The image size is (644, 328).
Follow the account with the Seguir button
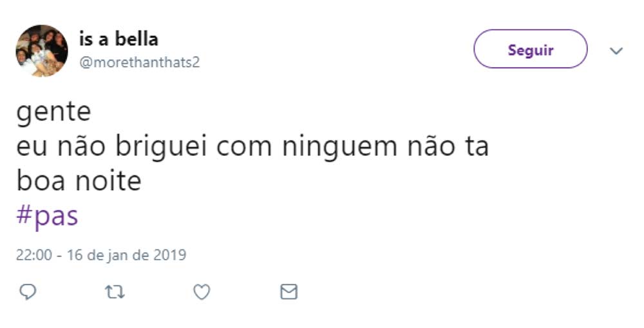pos(530,50)
